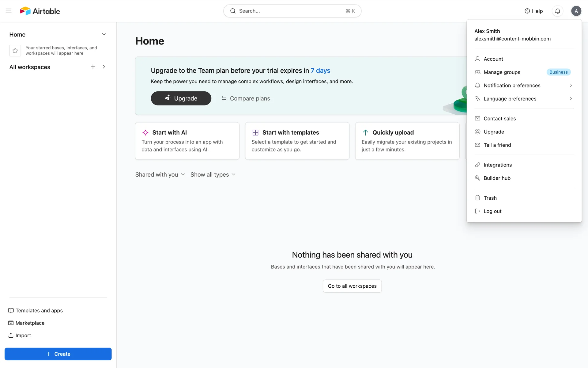Viewport: 588px width, 368px height.
Task: Collapse the Home sidebar section
Action: point(104,34)
